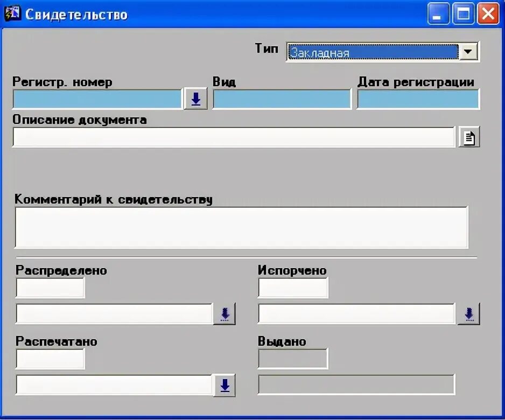Click the down-arrow button for Распечатано
The height and width of the screenshot is (420, 505).
(x=225, y=385)
